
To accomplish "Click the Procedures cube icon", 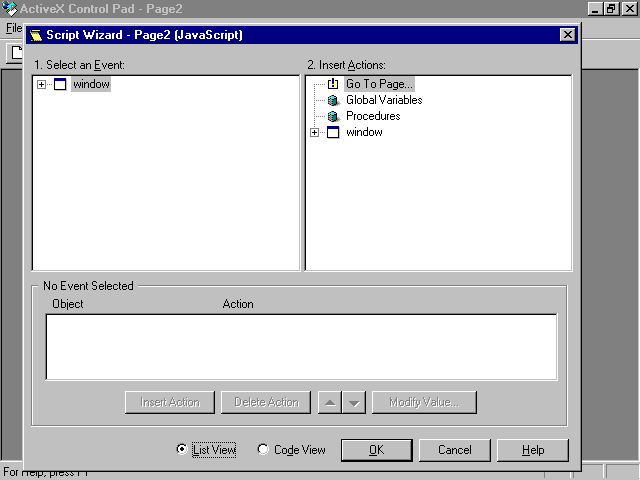I will click(x=333, y=116).
